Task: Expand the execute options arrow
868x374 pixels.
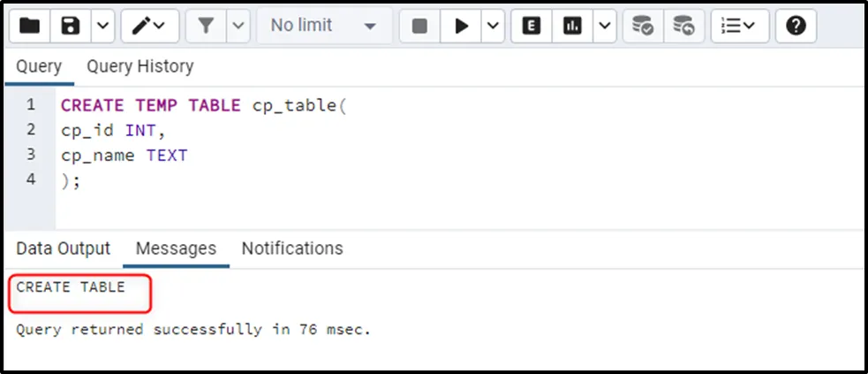Action: pyautogui.click(x=493, y=27)
